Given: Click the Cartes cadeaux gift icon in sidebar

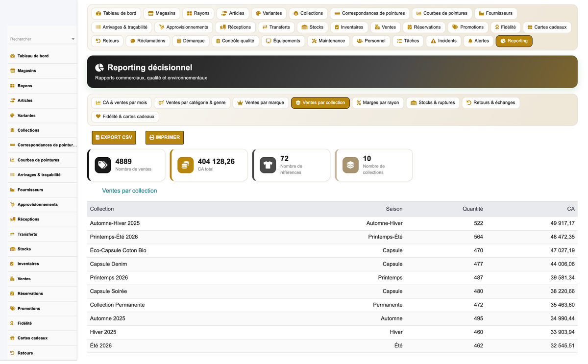Looking at the screenshot, I should point(12,338).
